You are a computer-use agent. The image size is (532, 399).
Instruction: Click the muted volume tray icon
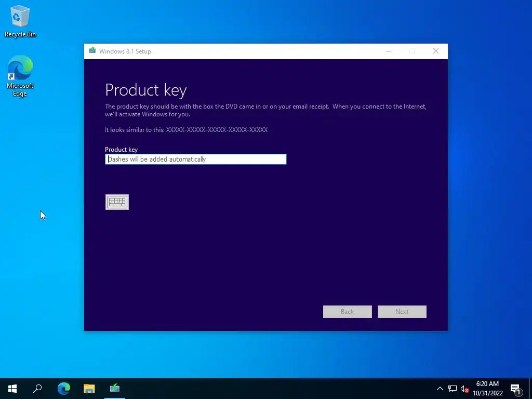pos(464,389)
